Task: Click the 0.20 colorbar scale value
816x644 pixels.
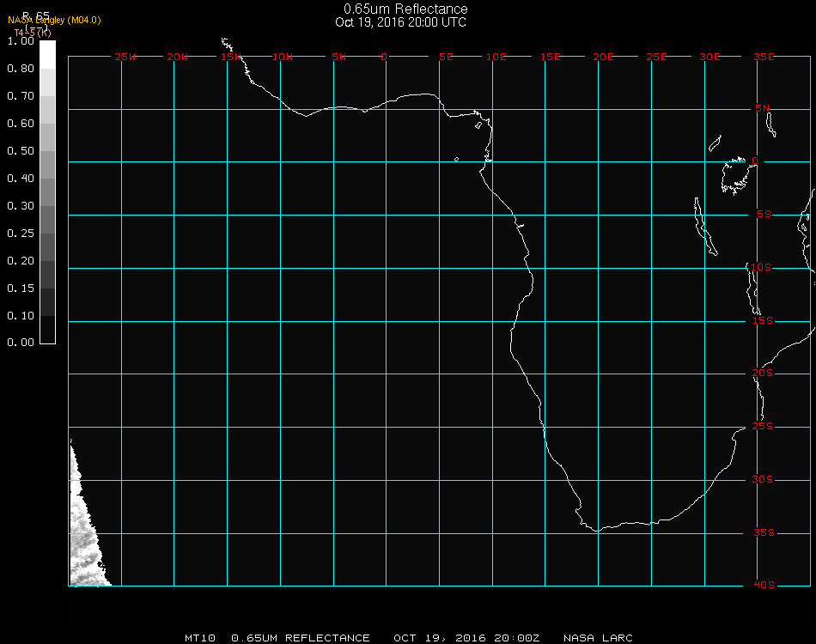Action: tap(21, 261)
